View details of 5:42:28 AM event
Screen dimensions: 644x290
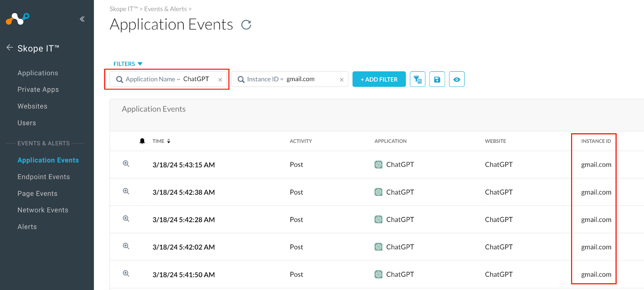click(126, 219)
